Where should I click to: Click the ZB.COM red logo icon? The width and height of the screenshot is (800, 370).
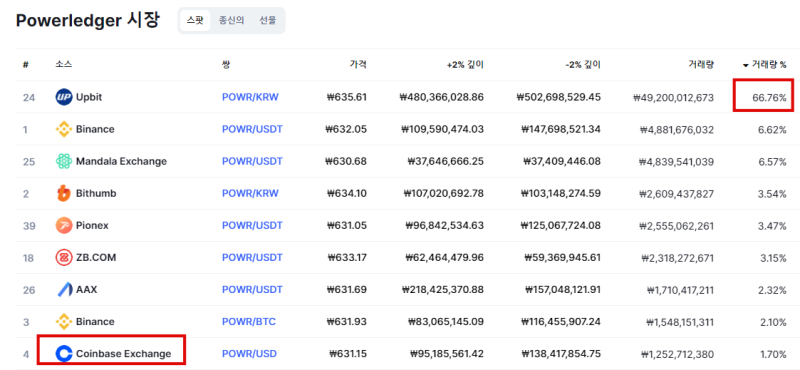(64, 258)
